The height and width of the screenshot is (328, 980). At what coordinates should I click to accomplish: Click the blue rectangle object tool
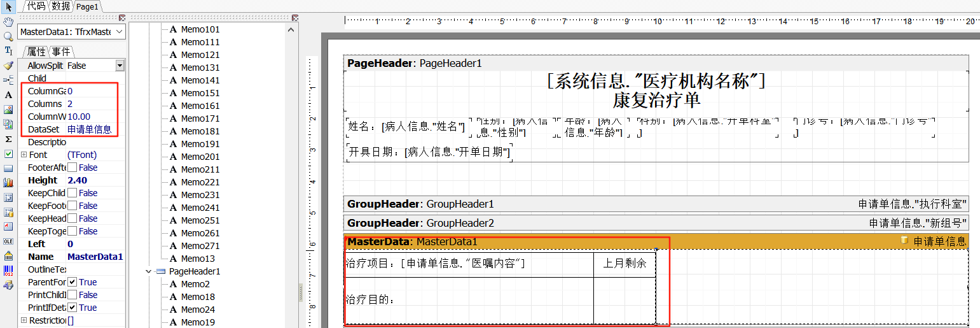tap(8, 168)
